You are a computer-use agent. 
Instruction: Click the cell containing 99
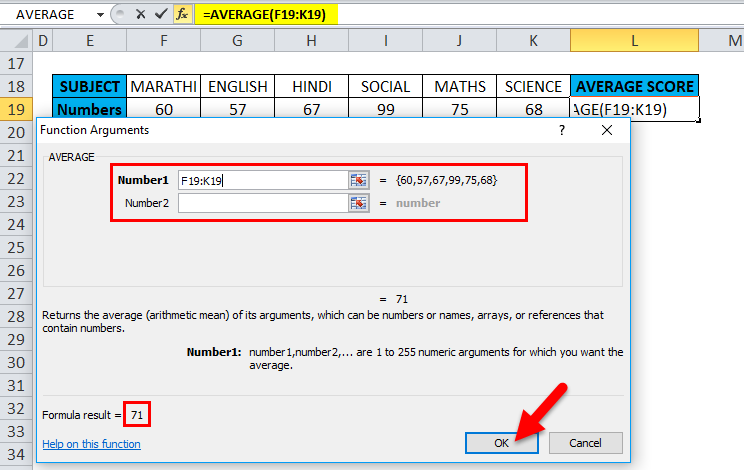386,109
